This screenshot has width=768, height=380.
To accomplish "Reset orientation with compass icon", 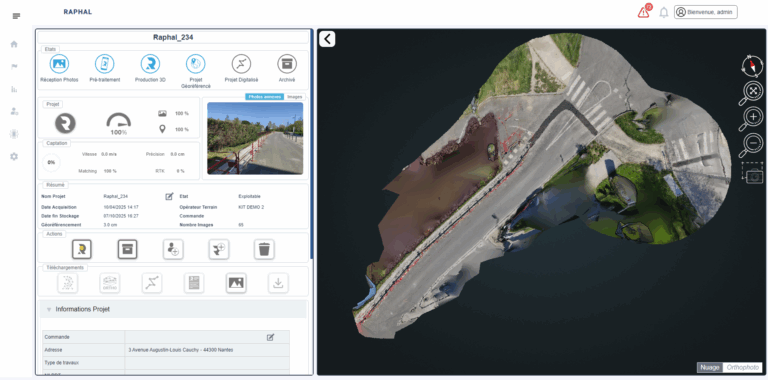I will tap(752, 66).
